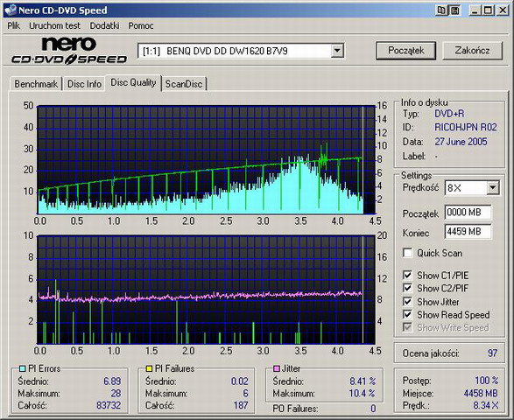
Task: Click the PI Errors maximum value 28
Action: pyautogui.click(x=116, y=393)
